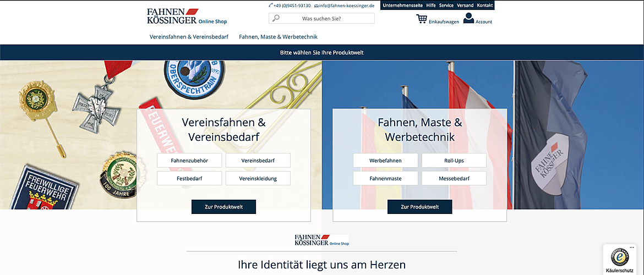Click the 'Fahnen, Maste & Werbetechnik' card heading
The image size is (644, 275).
pos(420,130)
